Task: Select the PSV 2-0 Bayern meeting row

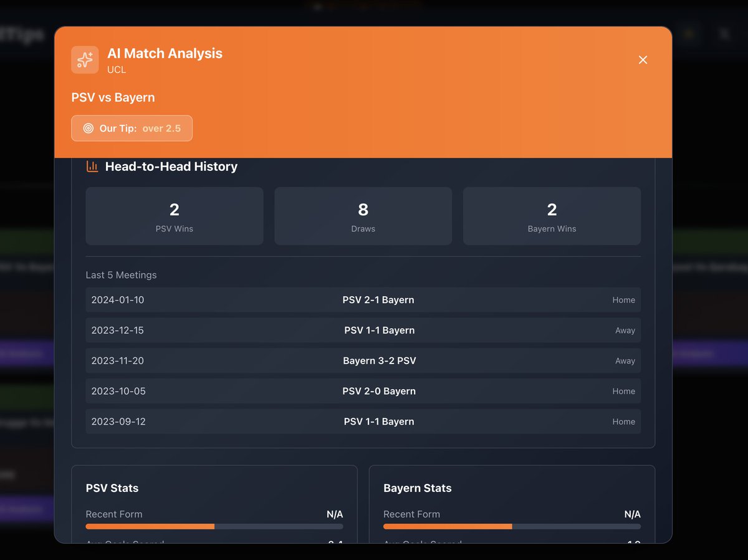Action: point(363,392)
